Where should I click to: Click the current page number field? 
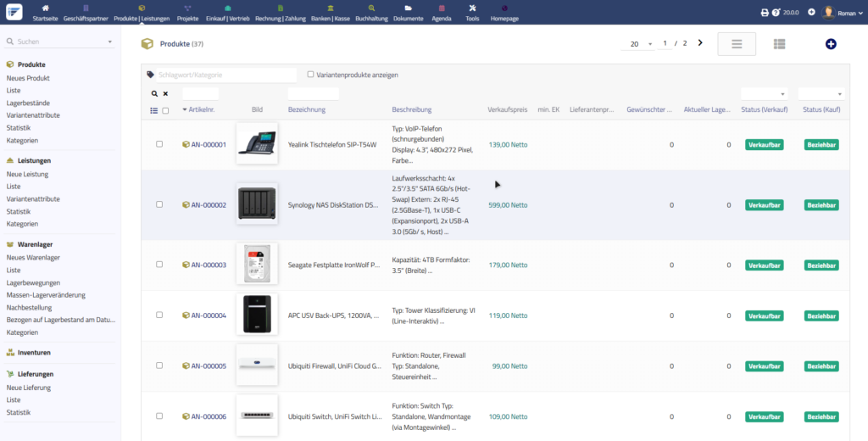pyautogui.click(x=665, y=43)
